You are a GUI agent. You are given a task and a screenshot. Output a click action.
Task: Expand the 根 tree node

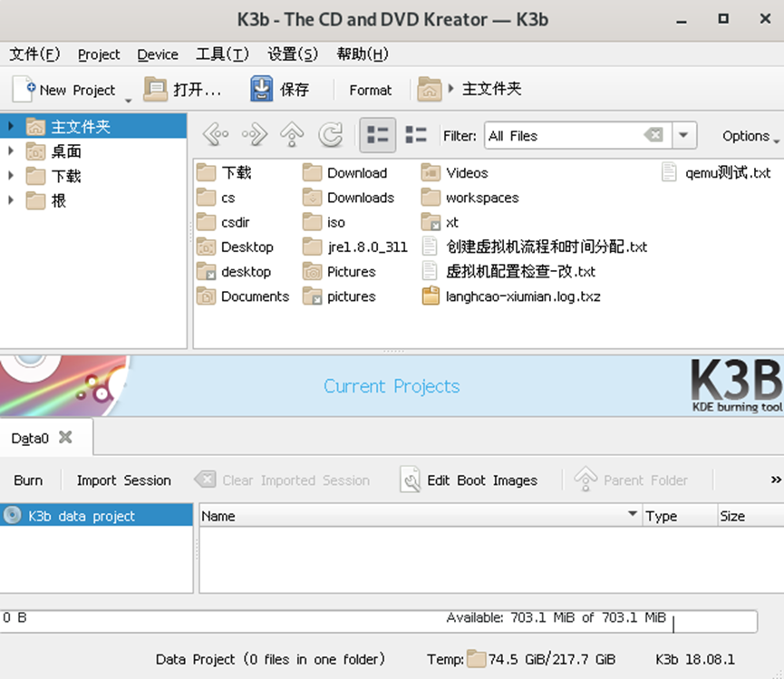coord(11,200)
